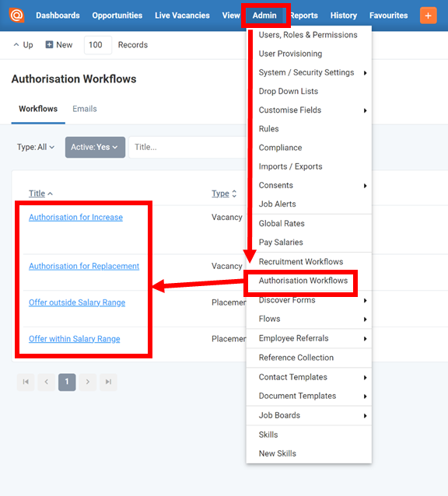Switch to the Emails tab
Image resolution: width=448 pixels, height=496 pixels.
coord(85,109)
